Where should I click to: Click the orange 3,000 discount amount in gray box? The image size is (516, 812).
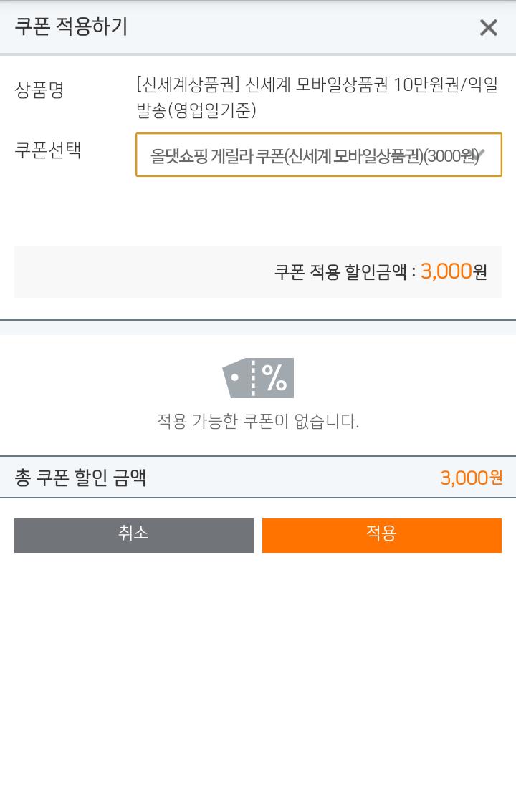pos(446,271)
